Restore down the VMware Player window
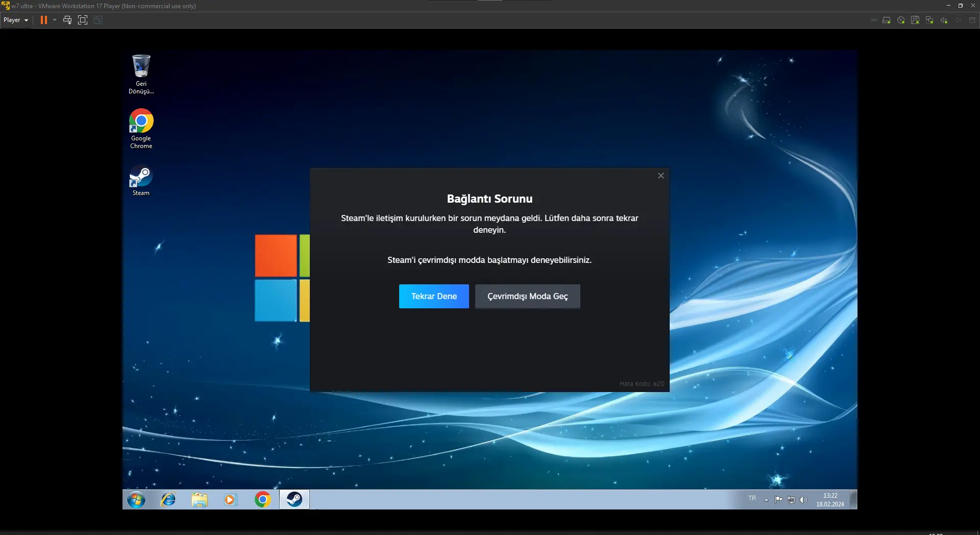The width and height of the screenshot is (980, 535). point(960,6)
